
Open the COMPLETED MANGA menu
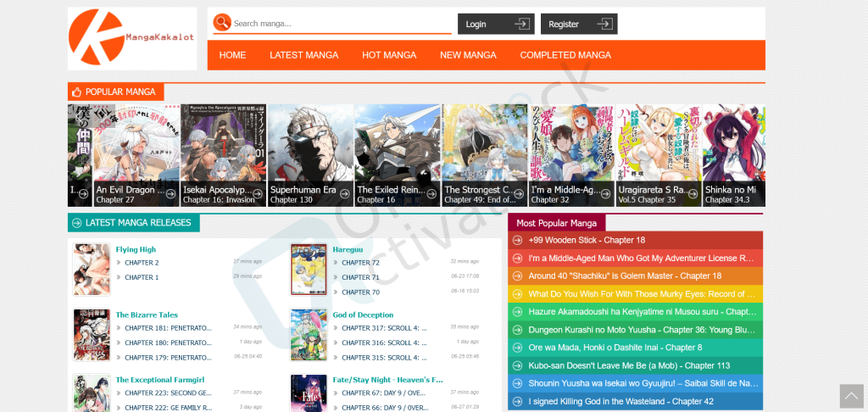click(x=565, y=55)
